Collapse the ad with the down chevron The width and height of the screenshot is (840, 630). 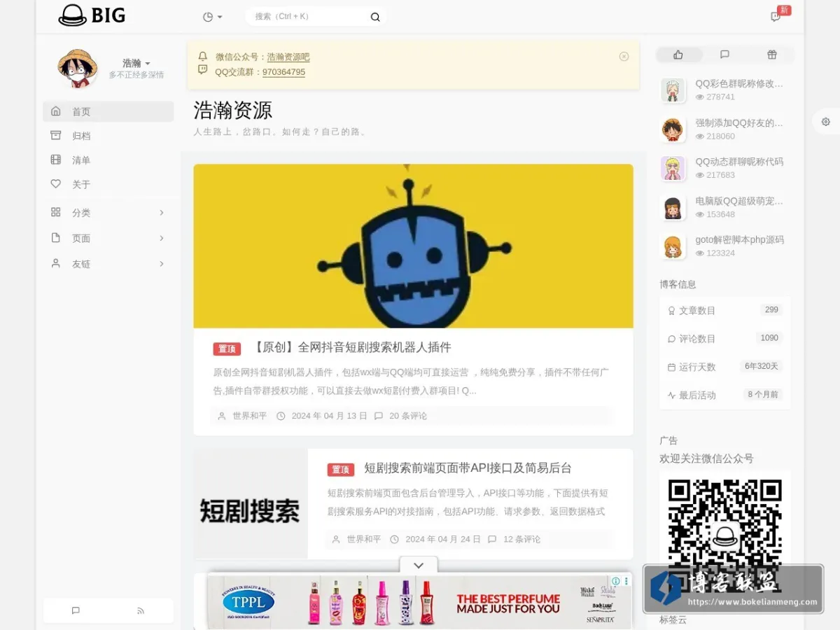[x=419, y=566]
